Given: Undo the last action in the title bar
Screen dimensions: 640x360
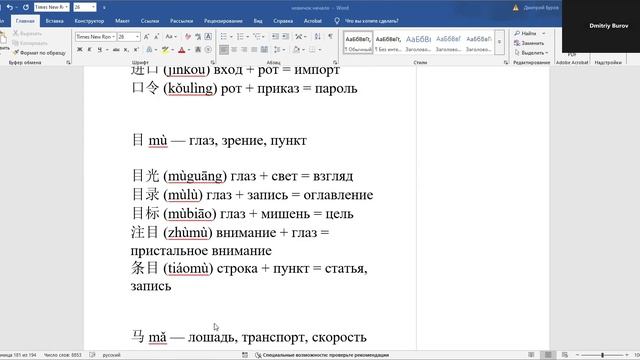Looking at the screenshot, I should click(9, 7).
